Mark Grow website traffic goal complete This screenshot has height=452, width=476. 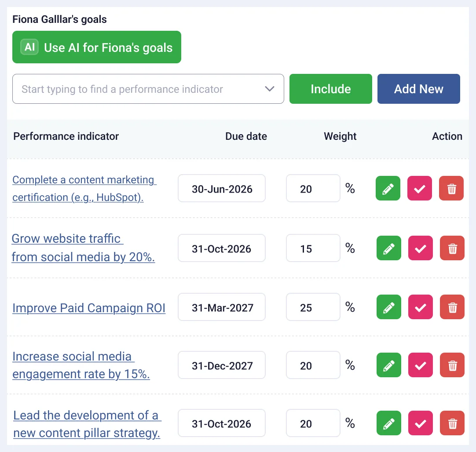tap(421, 248)
